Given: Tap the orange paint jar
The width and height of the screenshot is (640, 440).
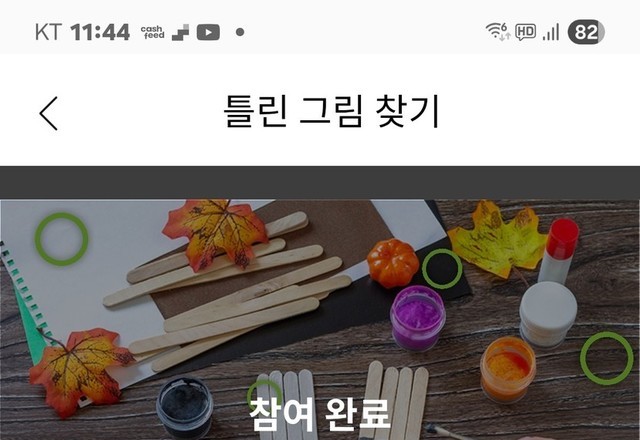Looking at the screenshot, I should (507, 369).
